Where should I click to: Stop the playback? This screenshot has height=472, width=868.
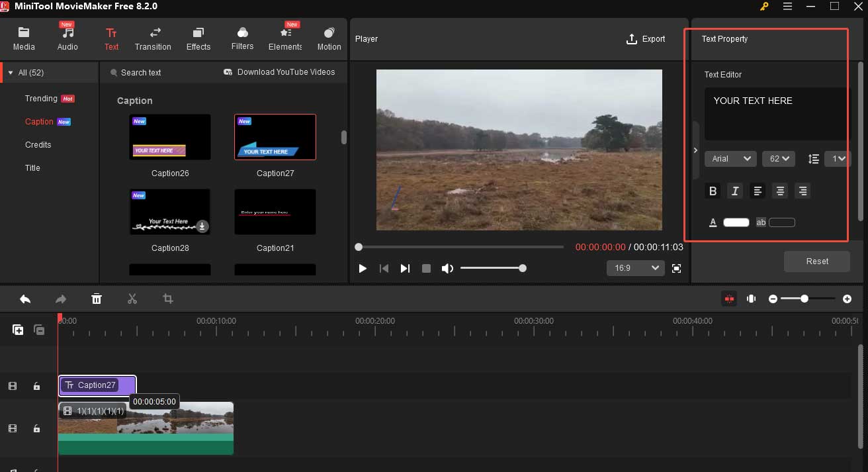pos(427,268)
